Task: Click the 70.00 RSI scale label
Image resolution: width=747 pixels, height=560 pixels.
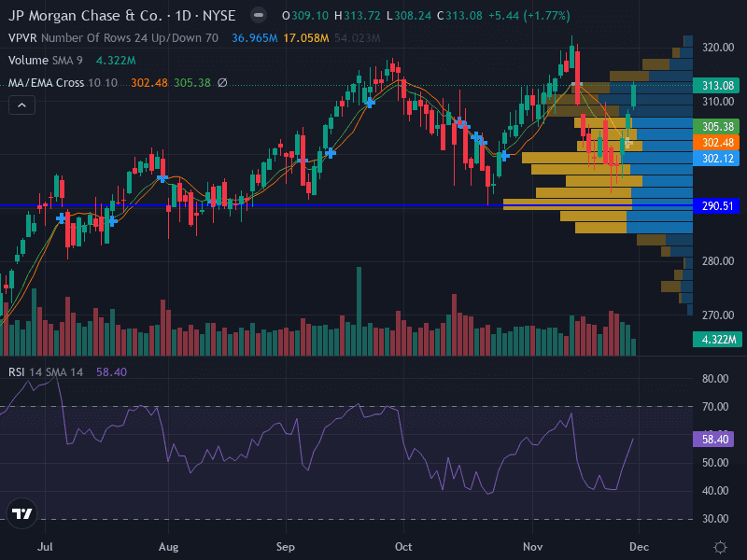Action: point(715,407)
